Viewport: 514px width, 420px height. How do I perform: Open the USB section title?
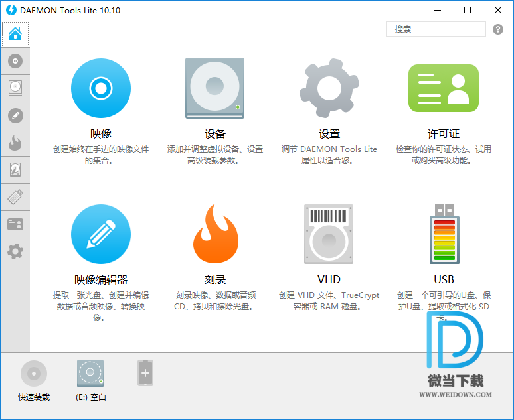point(444,279)
